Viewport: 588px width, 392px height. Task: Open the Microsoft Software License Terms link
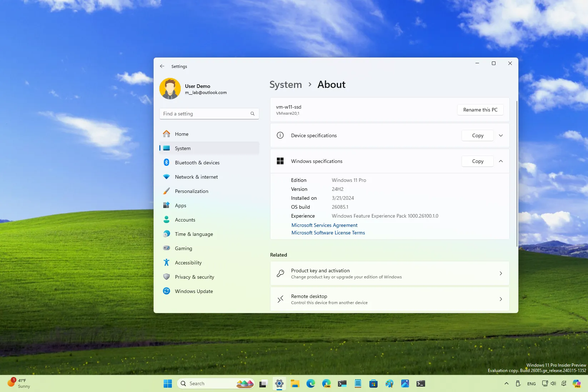(328, 233)
